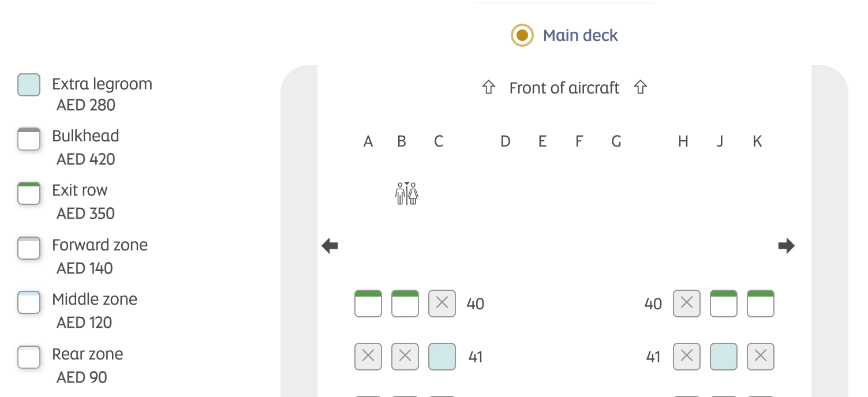Image resolution: width=868 pixels, height=397 pixels.
Task: Choose exit row seat 40B
Action: point(405,304)
